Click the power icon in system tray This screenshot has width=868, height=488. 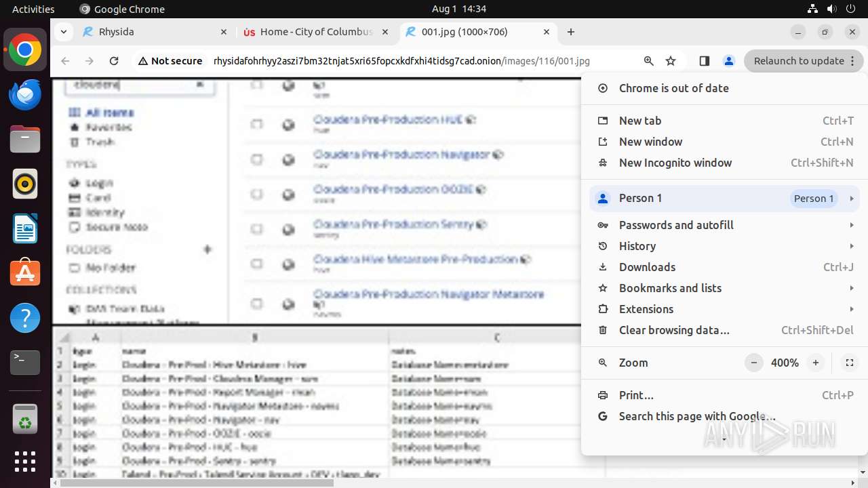coord(850,9)
